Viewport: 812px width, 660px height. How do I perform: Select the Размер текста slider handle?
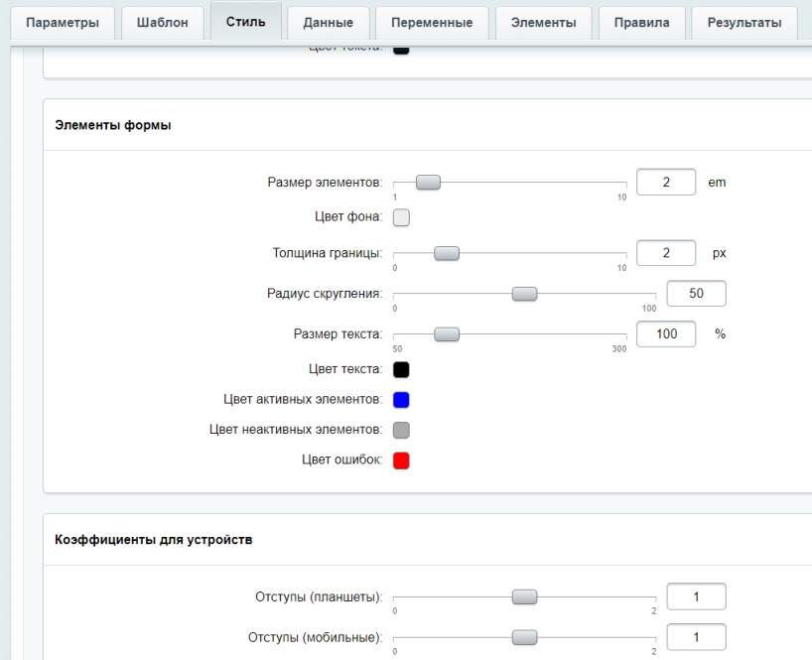pos(447,334)
